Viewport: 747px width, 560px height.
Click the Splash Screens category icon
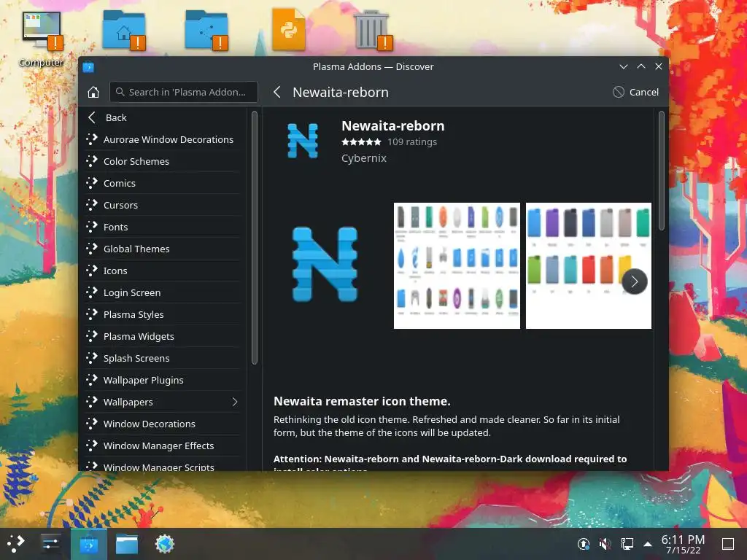point(91,358)
